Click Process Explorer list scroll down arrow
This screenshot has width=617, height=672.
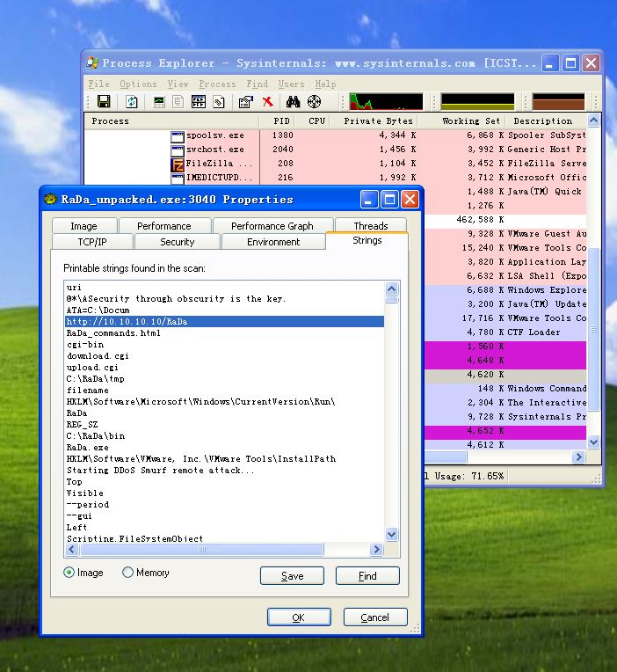pos(593,442)
